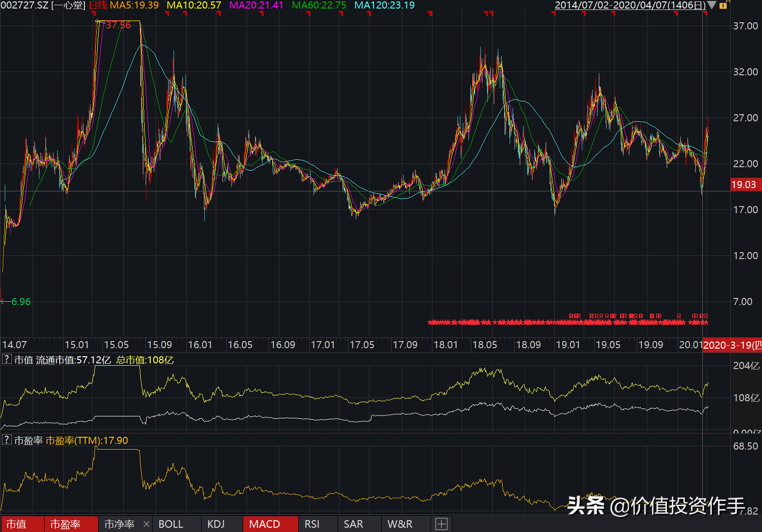The width and height of the screenshot is (762, 532).
Task: Open the SAR indicator
Action: [x=354, y=524]
